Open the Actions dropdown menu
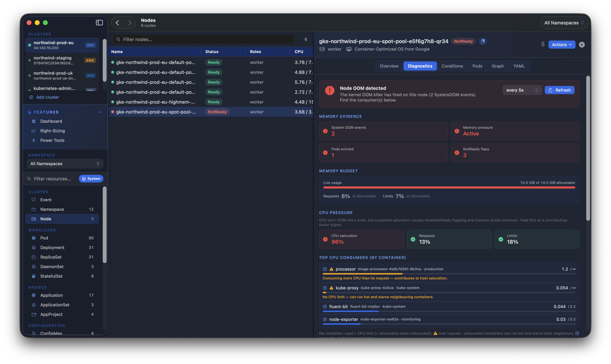Screen dimensions: 611x364 click(562, 44)
